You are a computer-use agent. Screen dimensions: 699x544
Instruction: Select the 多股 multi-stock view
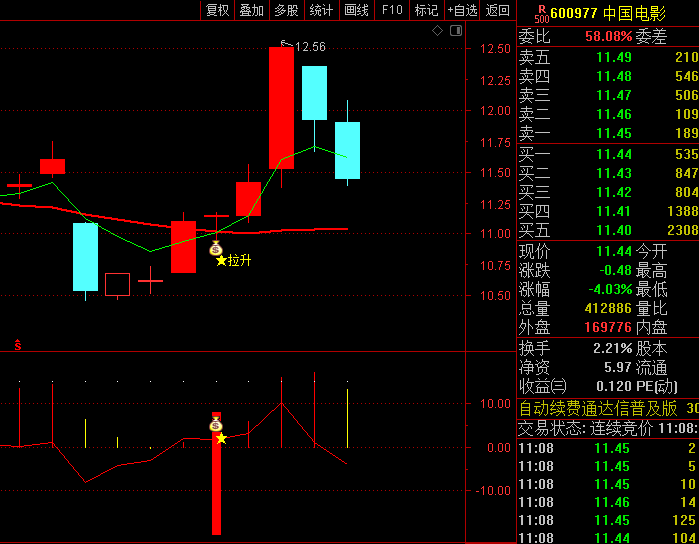pyautogui.click(x=287, y=10)
